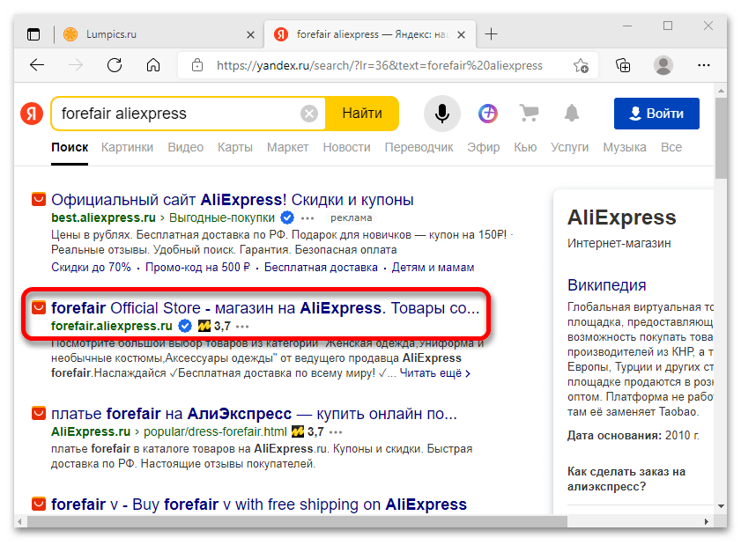Open a new browser tab
The height and width of the screenshot is (560, 741).
pyautogui.click(x=491, y=34)
